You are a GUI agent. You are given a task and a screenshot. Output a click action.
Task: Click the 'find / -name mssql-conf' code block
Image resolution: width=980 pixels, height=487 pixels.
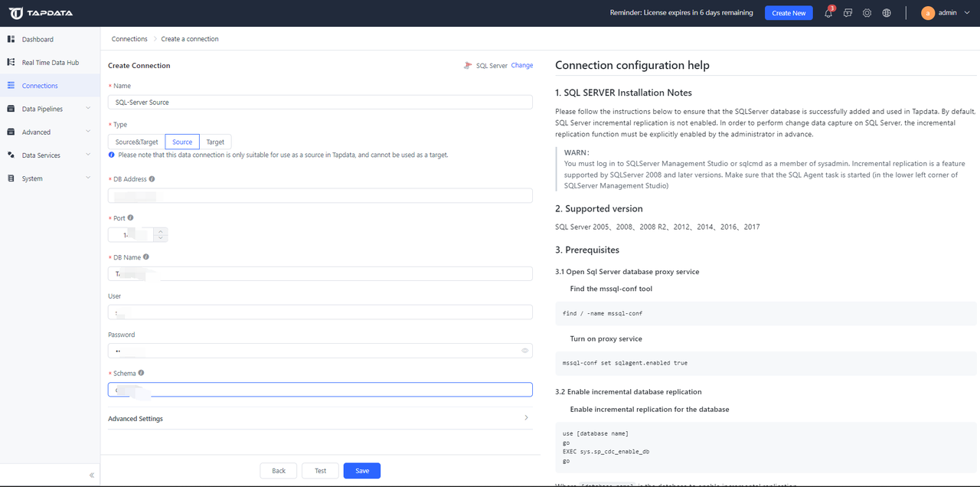pyautogui.click(x=766, y=313)
